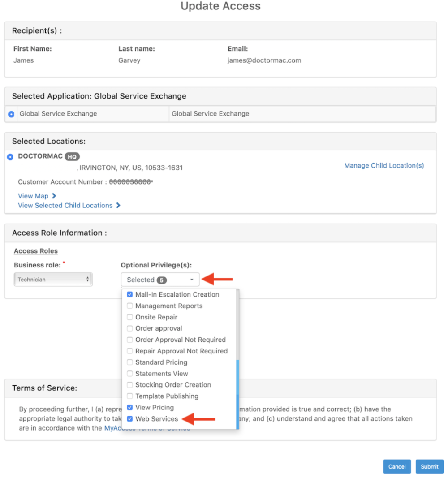Toggle the Template Publishing checkbox

130,396
